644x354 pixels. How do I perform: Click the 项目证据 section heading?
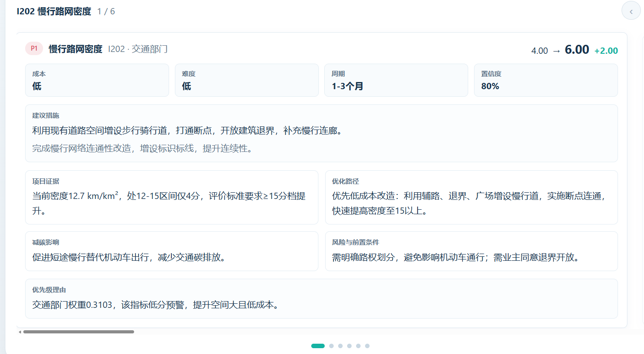(x=46, y=181)
